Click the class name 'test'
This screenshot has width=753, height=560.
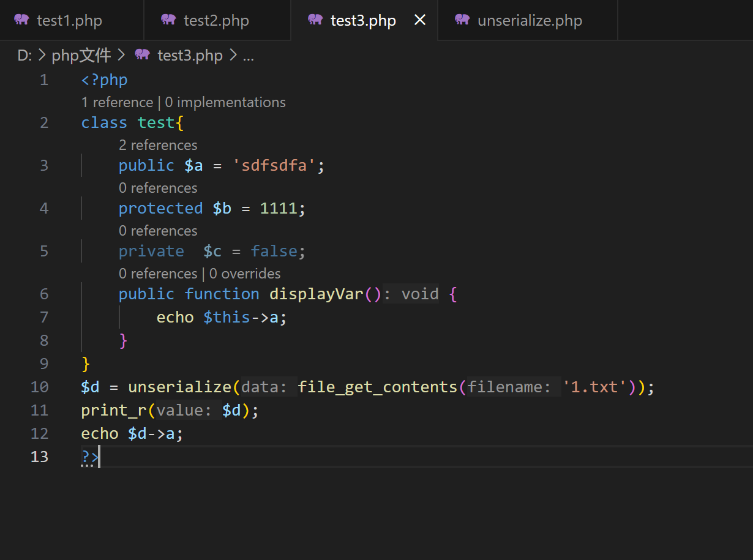click(156, 123)
